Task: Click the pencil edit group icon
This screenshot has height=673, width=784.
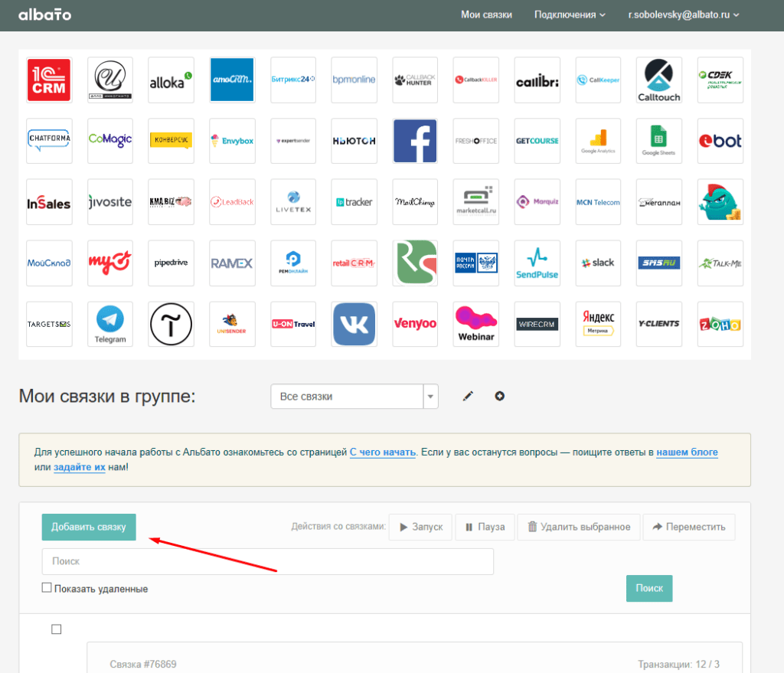Action: 469,396
